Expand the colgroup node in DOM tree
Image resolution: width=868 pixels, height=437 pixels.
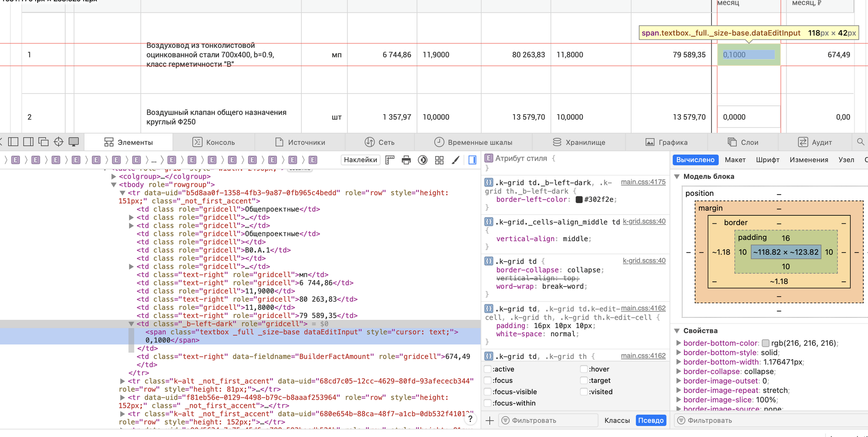[114, 176]
